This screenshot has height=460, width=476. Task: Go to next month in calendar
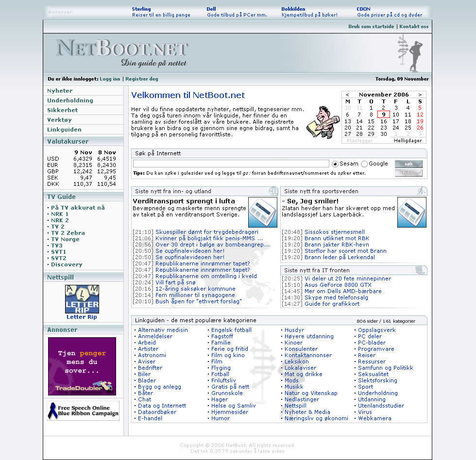coord(420,95)
